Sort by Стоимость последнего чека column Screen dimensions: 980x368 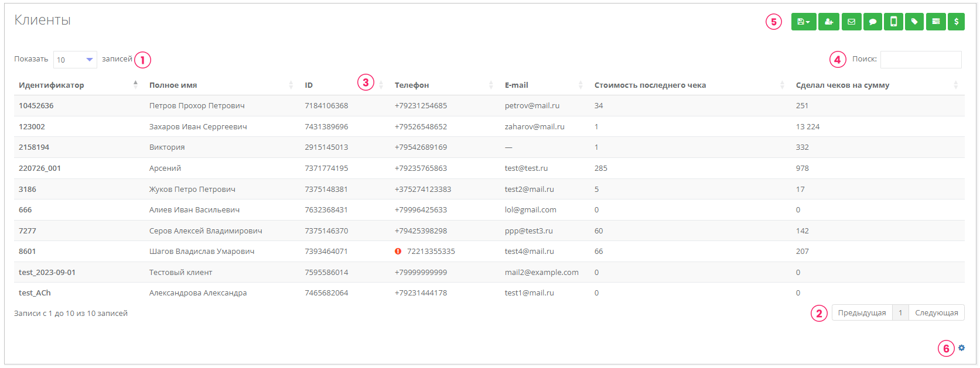point(690,85)
